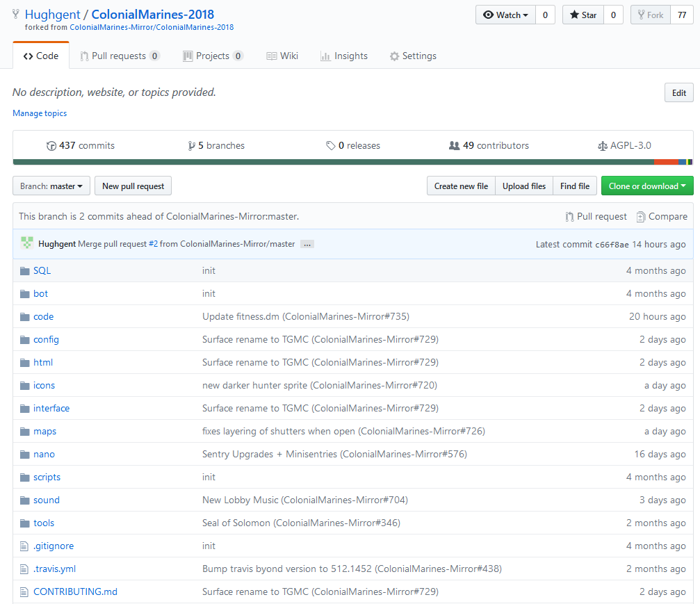Open the Watch dropdown
The height and width of the screenshot is (604, 700).
505,15
